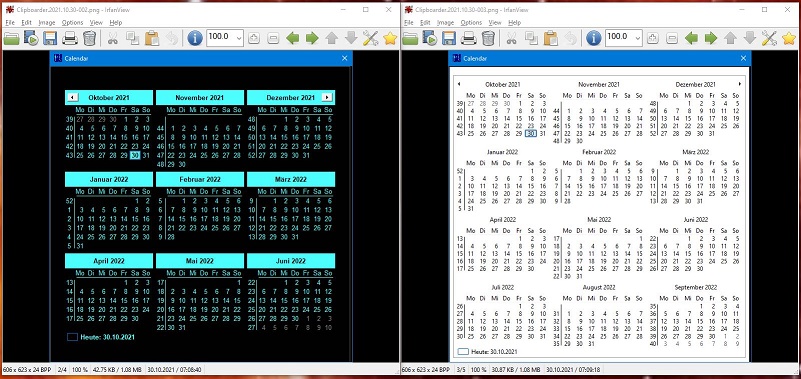The width and height of the screenshot is (801, 379).
Task: Click the yellow star icon in left window
Action: point(390,38)
